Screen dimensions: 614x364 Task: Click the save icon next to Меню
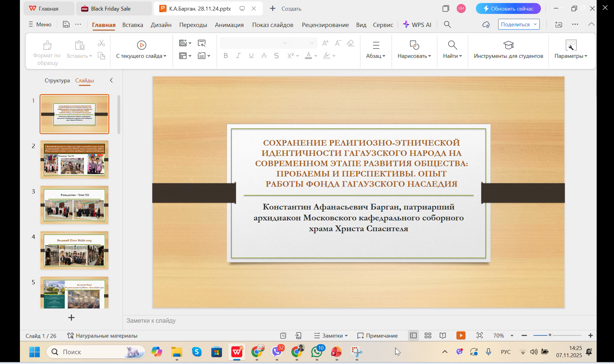pos(66,24)
